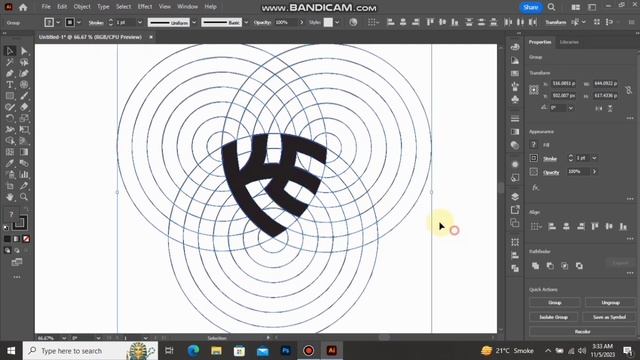Reset default fill and stroke
This screenshot has width=640, height=360.
(6, 227)
